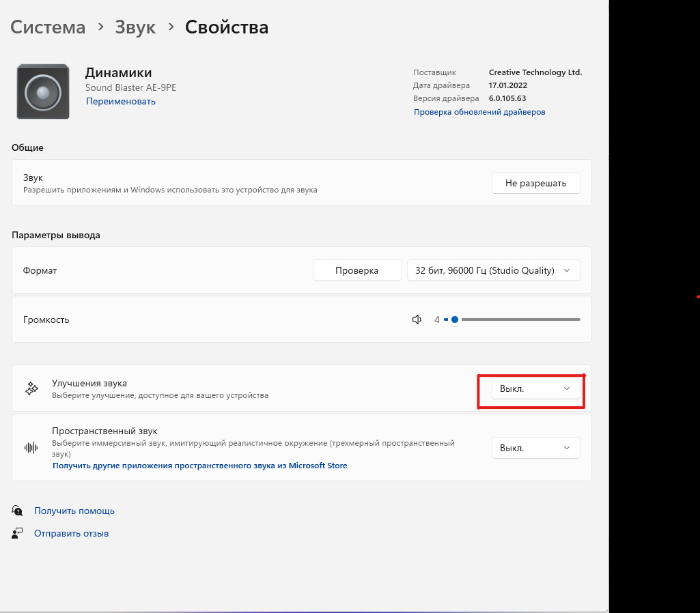This screenshot has height=613, width=700.
Task: Click the Проверка format test button
Action: pos(356,270)
